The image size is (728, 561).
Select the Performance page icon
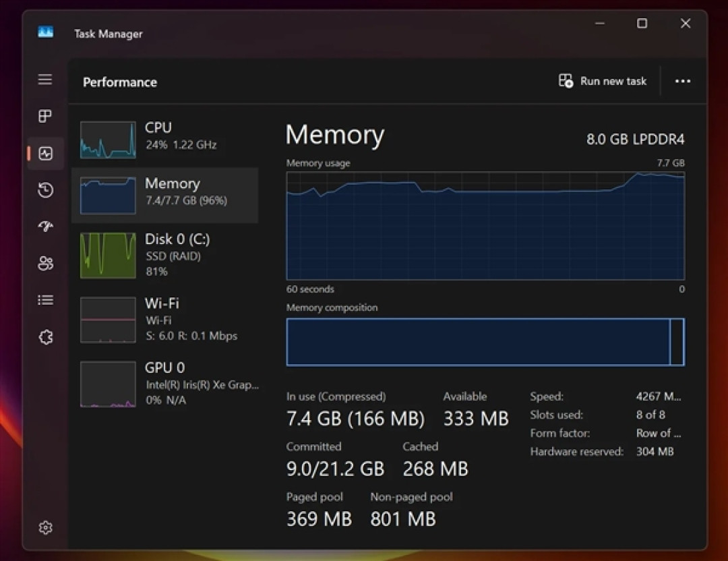(x=46, y=153)
